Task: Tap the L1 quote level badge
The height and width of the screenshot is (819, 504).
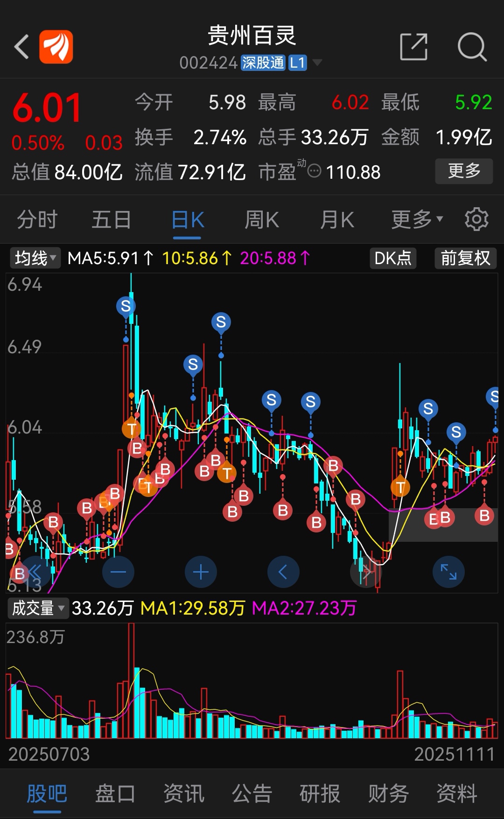Action: [x=297, y=63]
